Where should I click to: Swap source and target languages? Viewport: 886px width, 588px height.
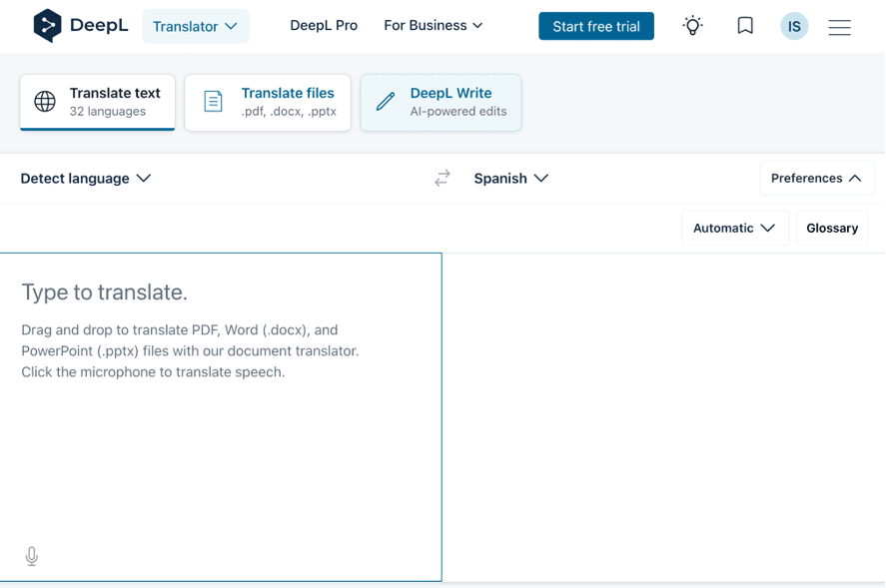[x=443, y=178]
